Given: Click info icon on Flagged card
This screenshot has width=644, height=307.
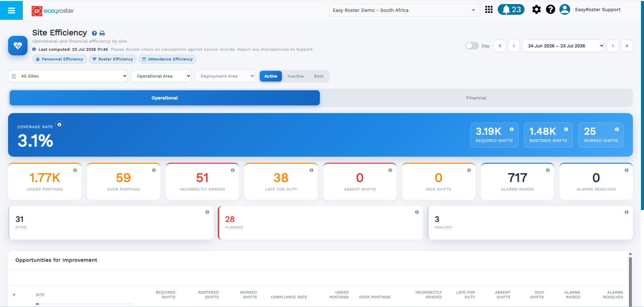Looking at the screenshot, I should (417, 212).
